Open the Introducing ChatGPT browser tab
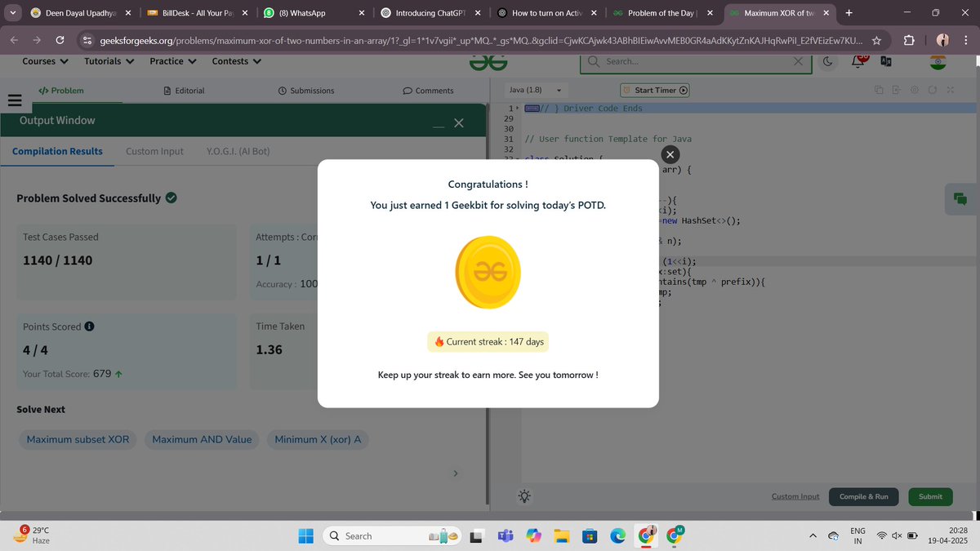Viewport: 980px width, 551px height. (x=430, y=13)
